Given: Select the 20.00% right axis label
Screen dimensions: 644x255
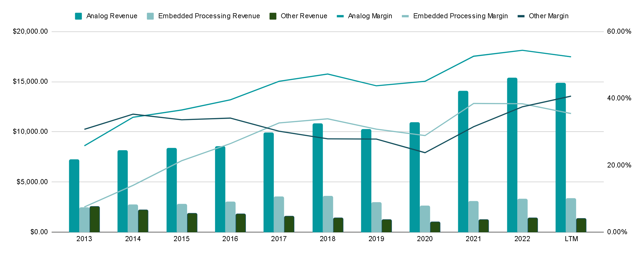Looking at the screenshot, I should [x=619, y=165].
